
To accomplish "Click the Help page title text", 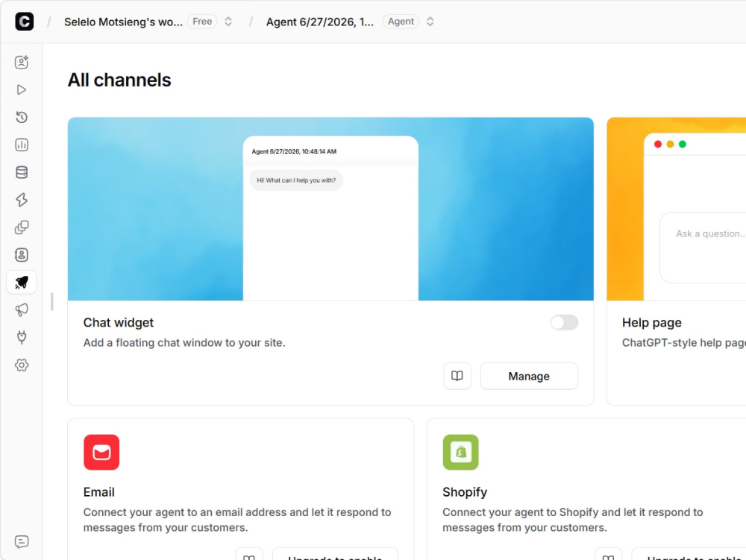I will 652,322.
